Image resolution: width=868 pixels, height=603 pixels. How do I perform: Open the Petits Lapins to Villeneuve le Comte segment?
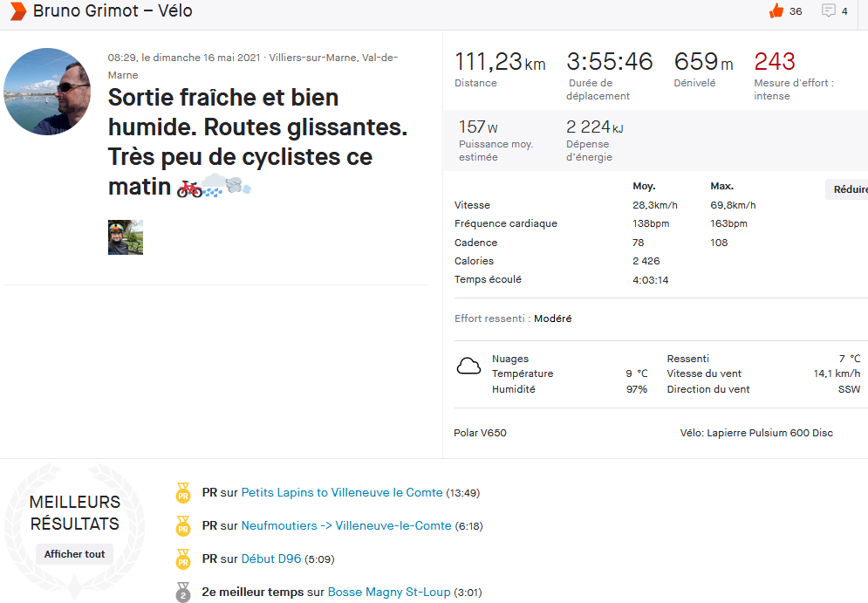coord(342,493)
